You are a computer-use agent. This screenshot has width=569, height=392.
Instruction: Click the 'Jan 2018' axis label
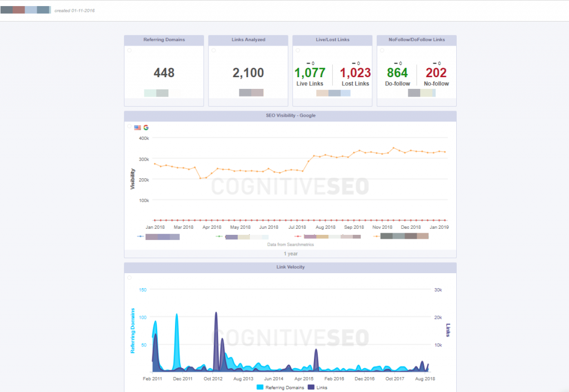click(155, 227)
